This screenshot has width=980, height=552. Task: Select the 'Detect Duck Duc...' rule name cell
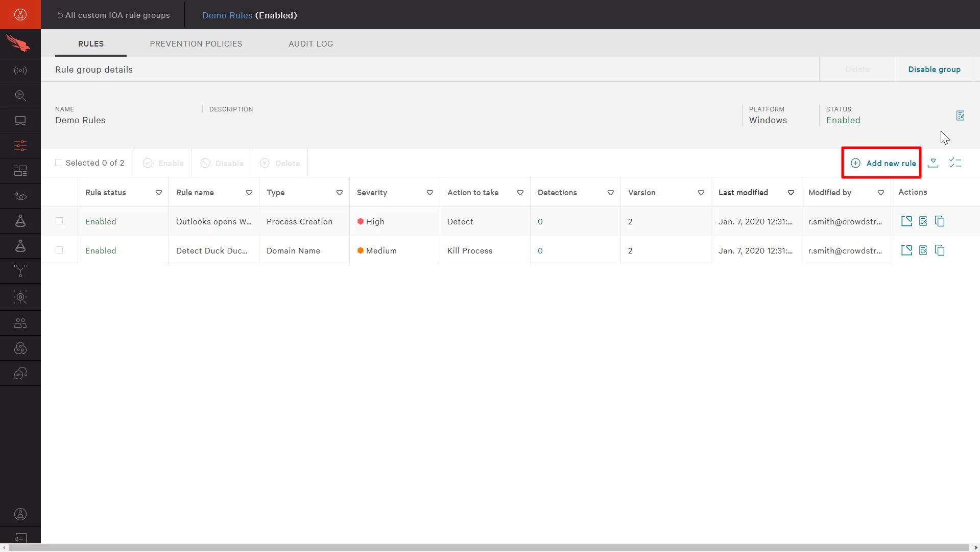[214, 250]
